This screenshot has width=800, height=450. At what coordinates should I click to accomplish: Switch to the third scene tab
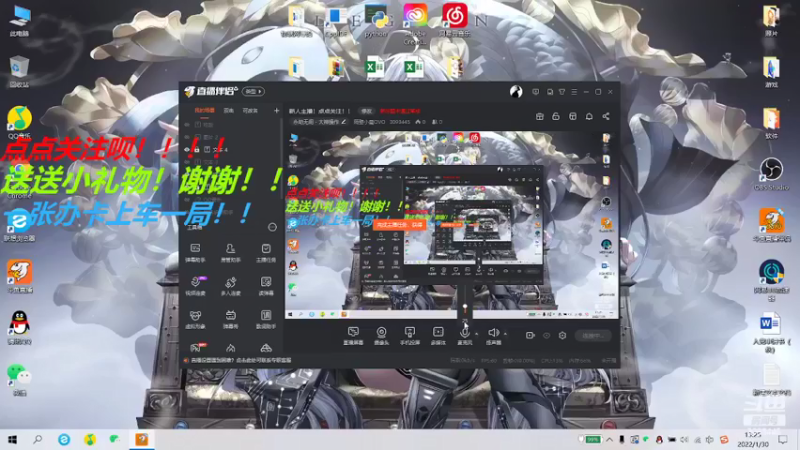(250, 110)
